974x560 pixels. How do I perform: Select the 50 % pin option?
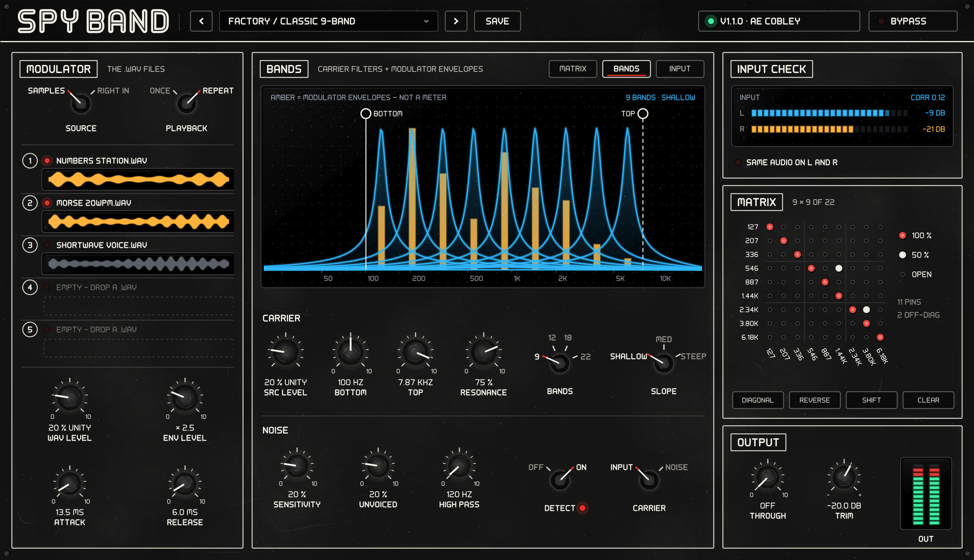[914, 255]
